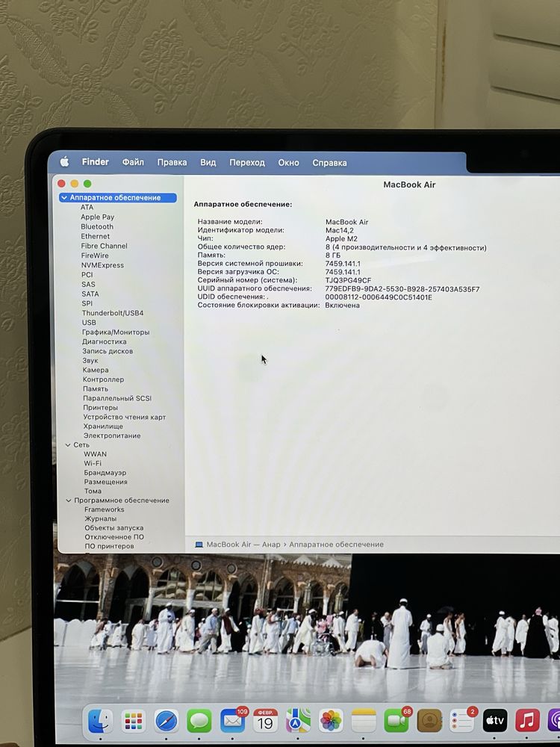560x747 pixels.
Task: Open the Apple menu logo
Action: (64, 162)
